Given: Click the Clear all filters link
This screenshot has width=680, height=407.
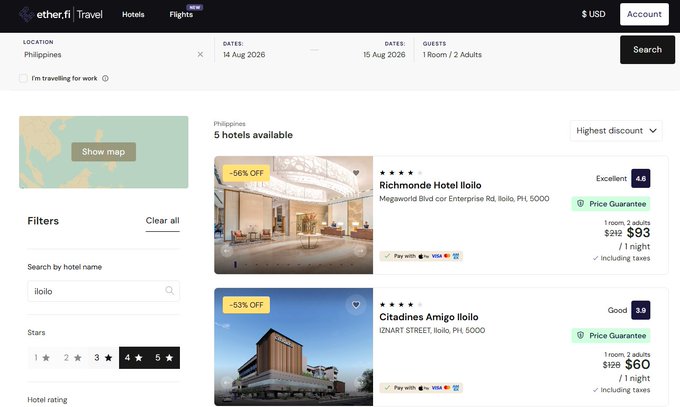Looking at the screenshot, I should click(163, 220).
